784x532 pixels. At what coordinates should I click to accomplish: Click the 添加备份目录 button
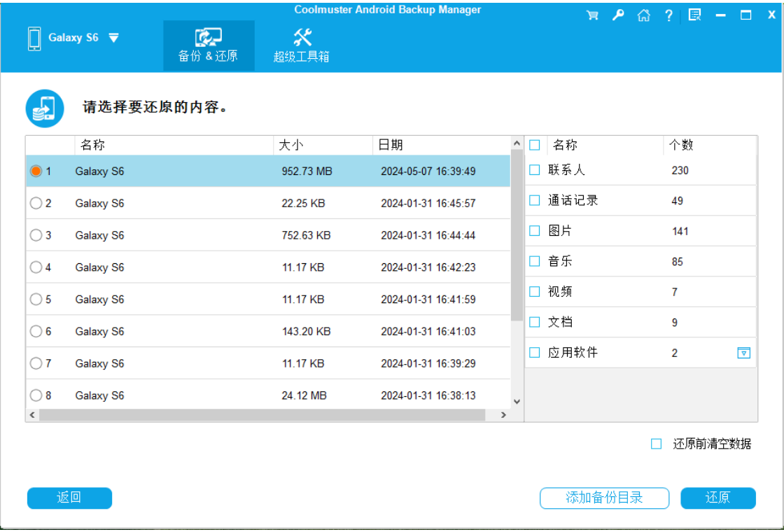605,498
